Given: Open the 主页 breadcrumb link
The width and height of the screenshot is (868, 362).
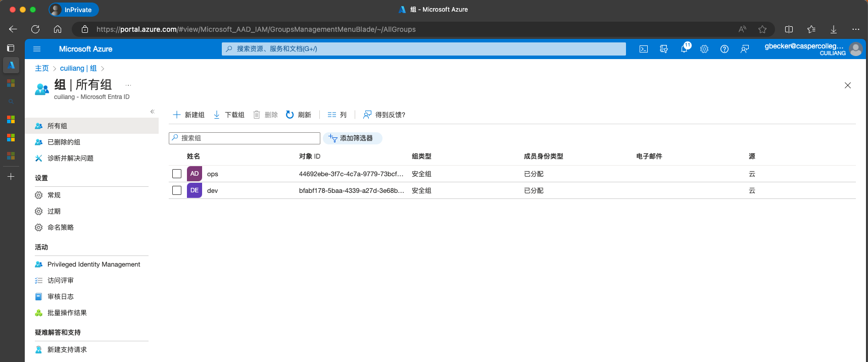Looking at the screenshot, I should (x=42, y=68).
